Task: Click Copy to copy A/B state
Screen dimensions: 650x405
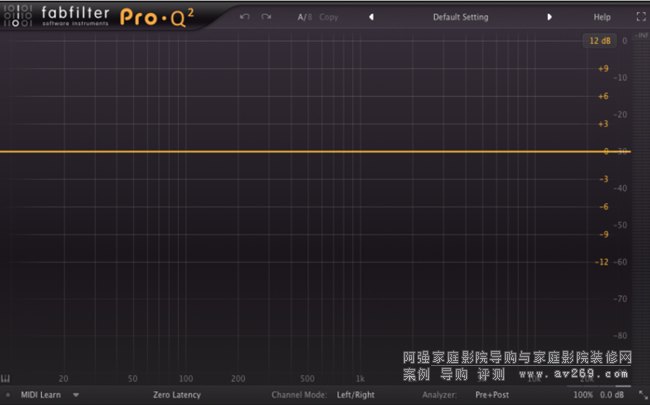Action: 329,17
